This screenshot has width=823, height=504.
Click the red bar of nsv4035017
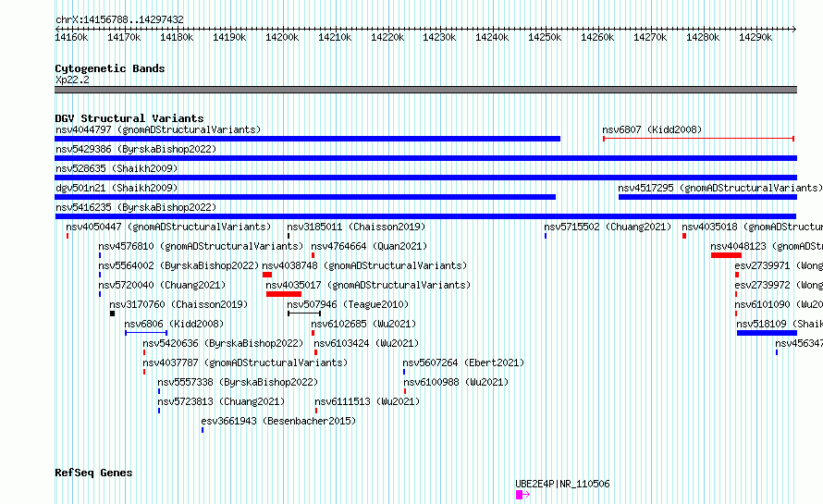(284, 294)
